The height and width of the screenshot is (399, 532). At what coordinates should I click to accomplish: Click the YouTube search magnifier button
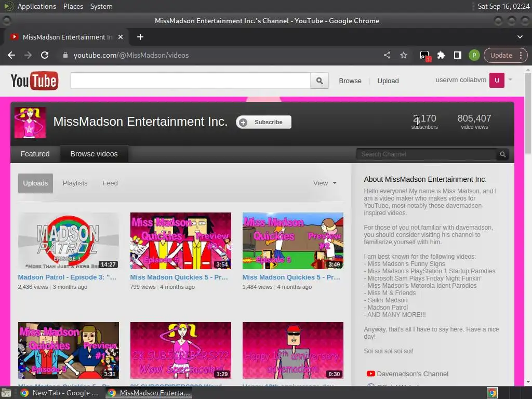click(x=320, y=81)
